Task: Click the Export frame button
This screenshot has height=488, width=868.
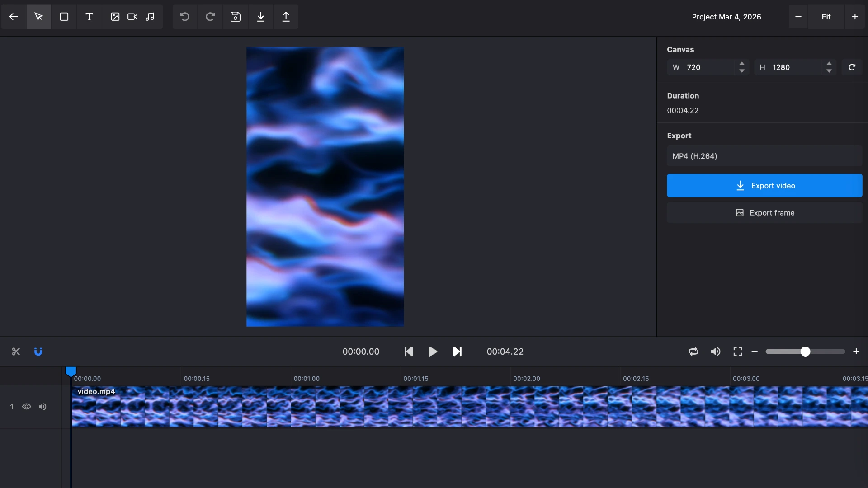Action: point(764,212)
